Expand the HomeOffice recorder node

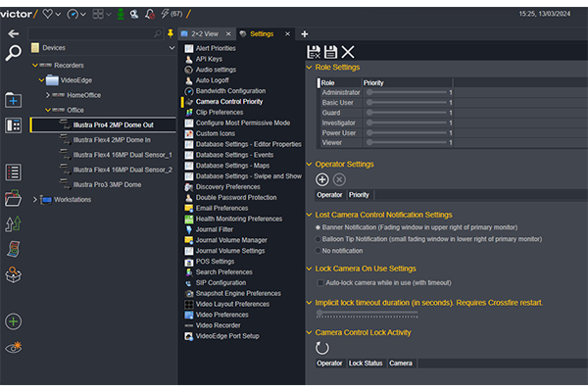pos(48,95)
